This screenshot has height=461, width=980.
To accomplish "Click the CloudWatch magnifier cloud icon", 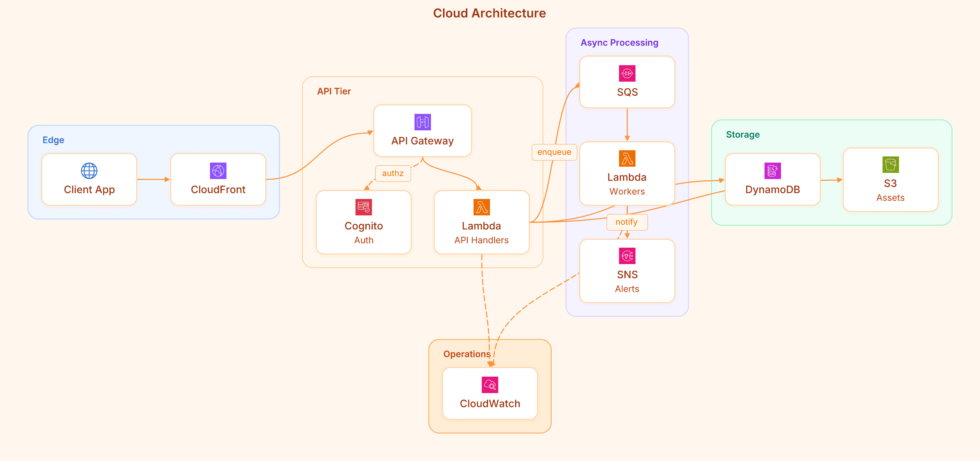I will tap(490, 385).
